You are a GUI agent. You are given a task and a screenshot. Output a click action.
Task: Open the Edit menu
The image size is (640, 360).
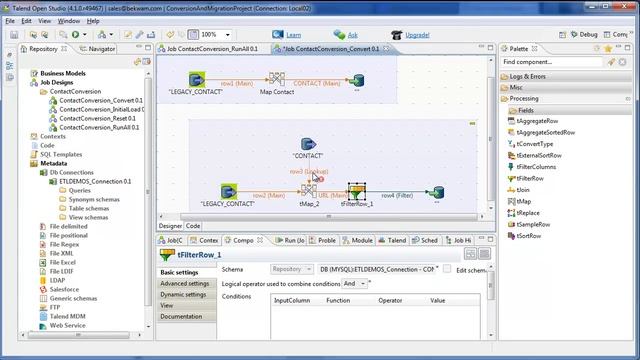[26, 21]
